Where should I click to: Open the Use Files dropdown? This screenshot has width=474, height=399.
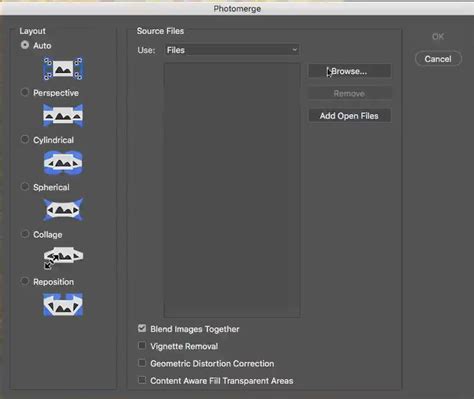pyautogui.click(x=232, y=50)
